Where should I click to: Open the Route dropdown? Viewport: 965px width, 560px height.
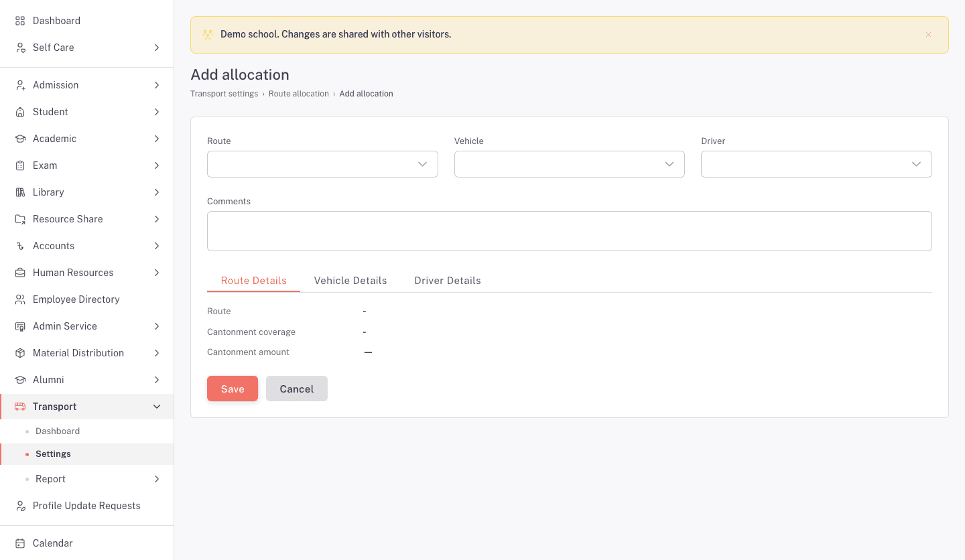pos(322,164)
